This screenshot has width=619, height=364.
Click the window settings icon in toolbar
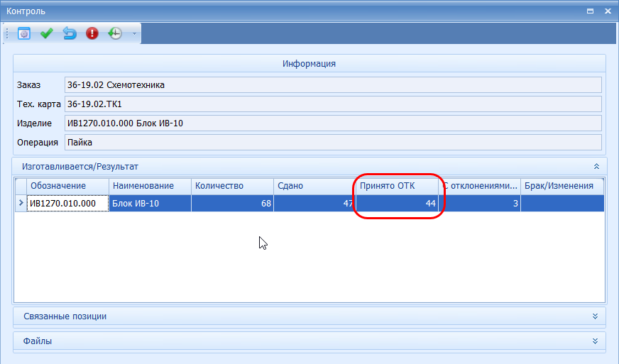24,33
